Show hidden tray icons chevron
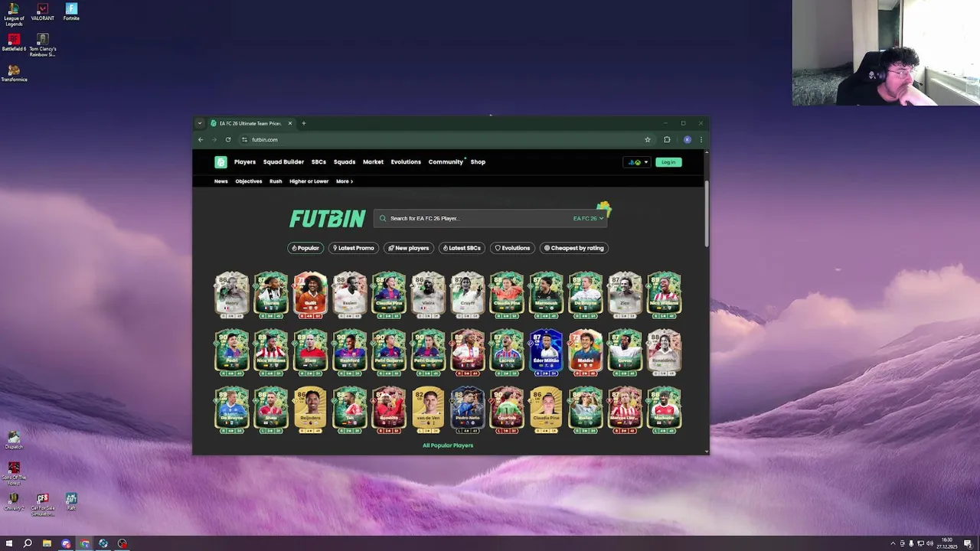The height and width of the screenshot is (551, 980). pyautogui.click(x=893, y=543)
